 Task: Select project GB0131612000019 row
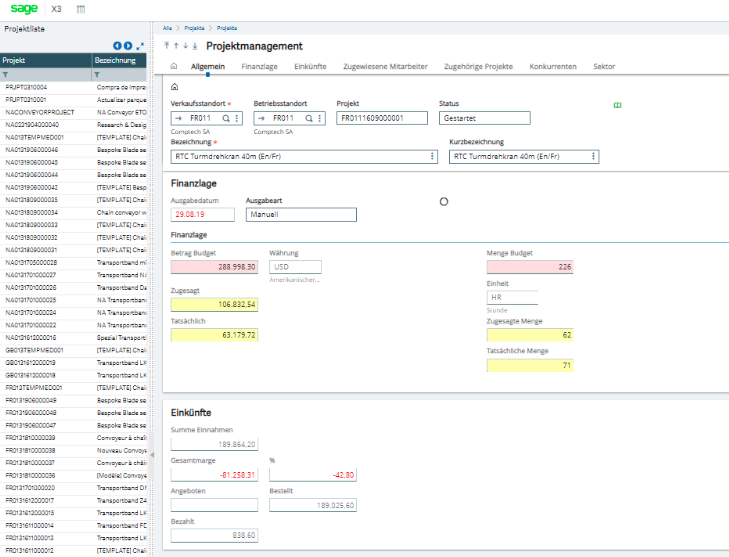click(x=73, y=363)
